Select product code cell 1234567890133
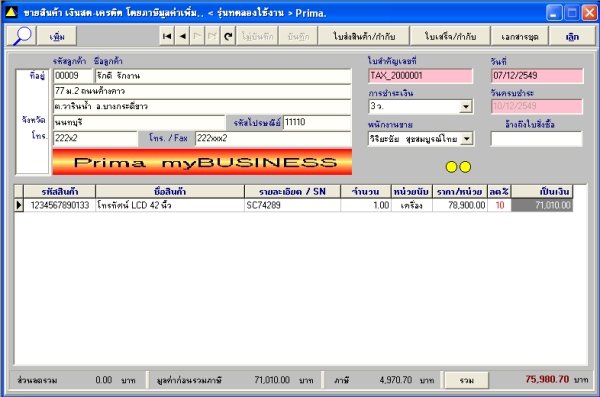This screenshot has width=600, height=397. [x=60, y=205]
